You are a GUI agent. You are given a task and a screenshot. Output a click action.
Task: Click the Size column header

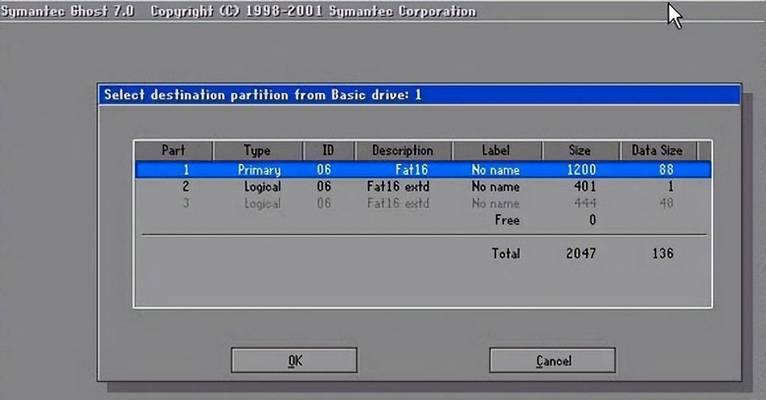(580, 150)
